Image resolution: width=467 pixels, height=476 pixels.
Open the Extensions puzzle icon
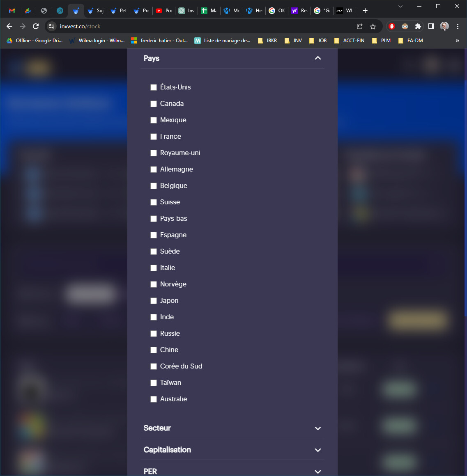click(418, 26)
